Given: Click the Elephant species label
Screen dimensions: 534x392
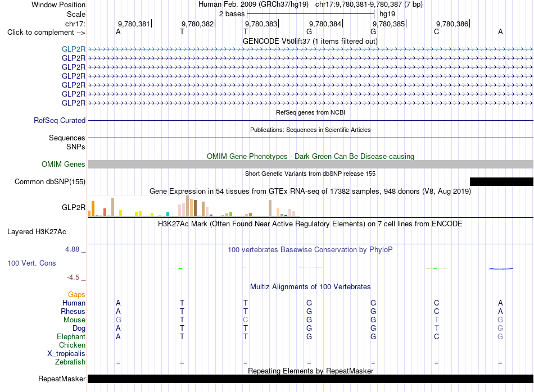Looking at the screenshot, I should click(71, 337).
